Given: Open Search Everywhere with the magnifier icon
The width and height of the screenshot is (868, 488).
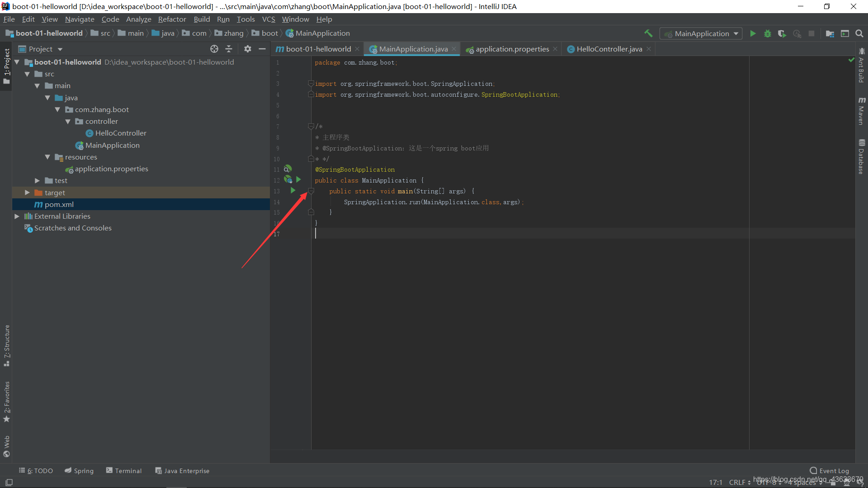Looking at the screenshot, I should coord(859,33).
